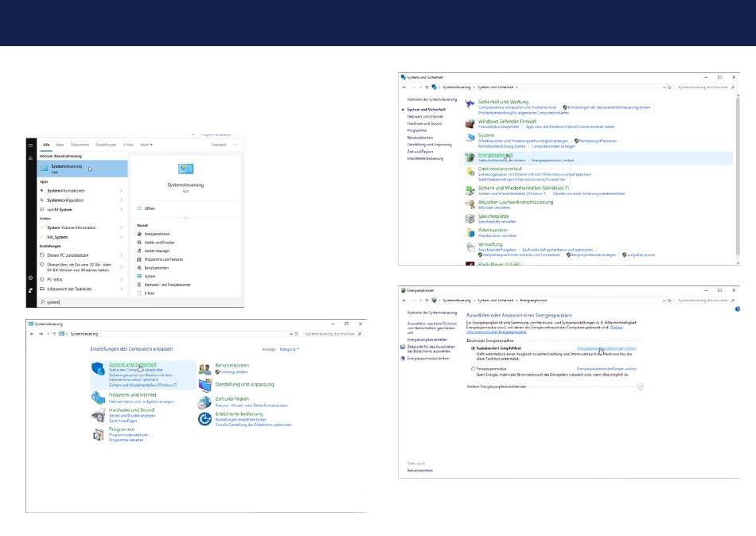Click the Benutzerkonten category icon
Screen dimensions: 756x536
[x=205, y=369]
